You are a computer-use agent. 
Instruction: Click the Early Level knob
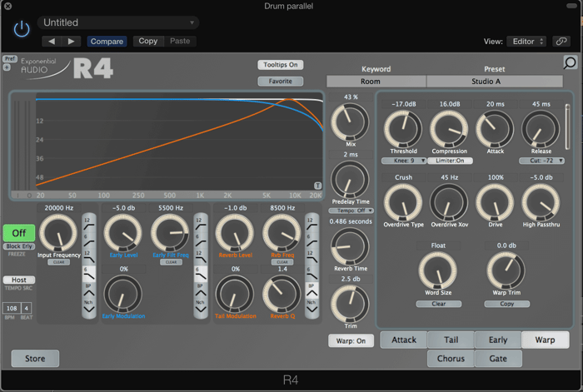122,233
